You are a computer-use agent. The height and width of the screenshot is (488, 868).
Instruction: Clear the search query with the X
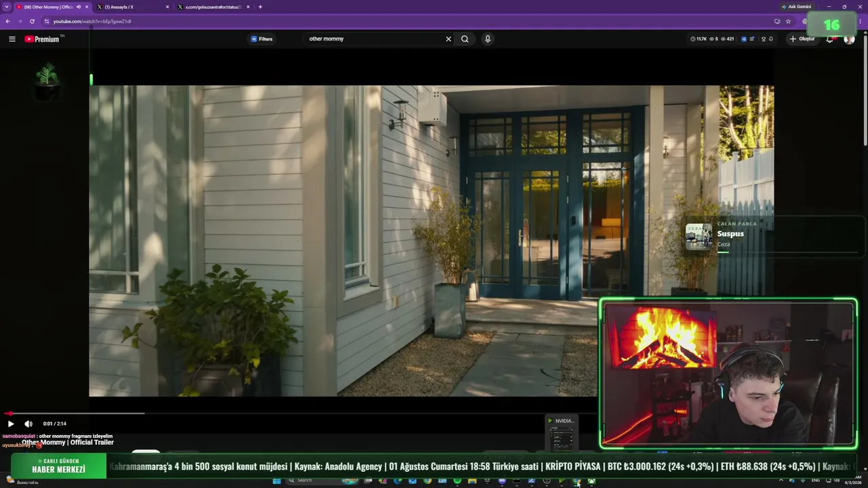[448, 39]
